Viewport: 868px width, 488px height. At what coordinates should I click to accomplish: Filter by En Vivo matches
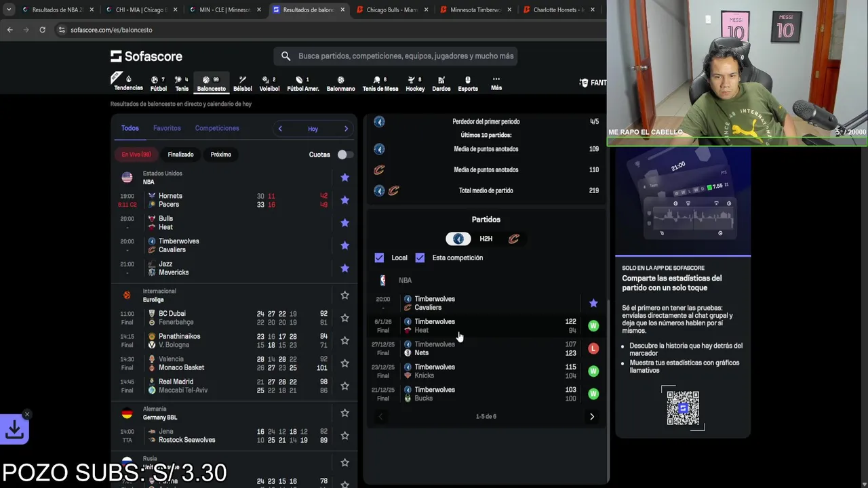pyautogui.click(x=136, y=155)
